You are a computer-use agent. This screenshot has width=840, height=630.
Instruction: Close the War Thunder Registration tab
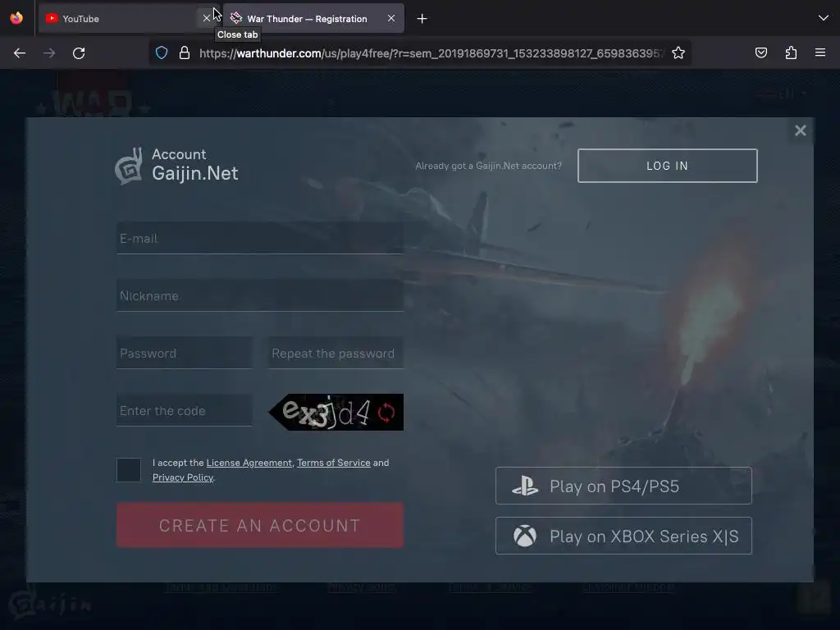click(x=391, y=18)
